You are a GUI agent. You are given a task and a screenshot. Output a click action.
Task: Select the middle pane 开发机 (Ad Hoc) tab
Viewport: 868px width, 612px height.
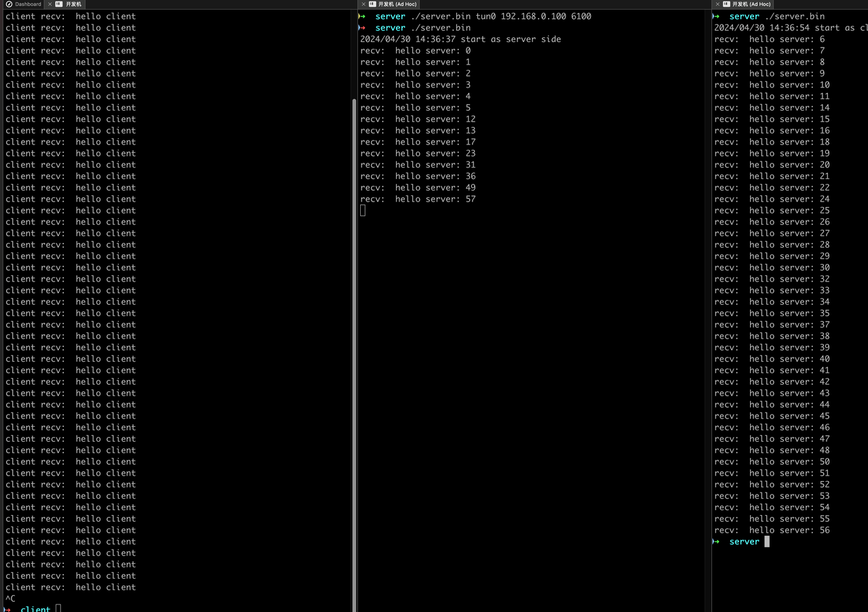pos(392,4)
